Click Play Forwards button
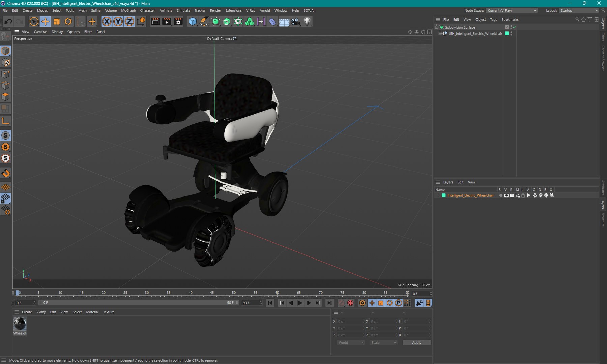Viewport: 607px width, 364px height. (x=299, y=303)
